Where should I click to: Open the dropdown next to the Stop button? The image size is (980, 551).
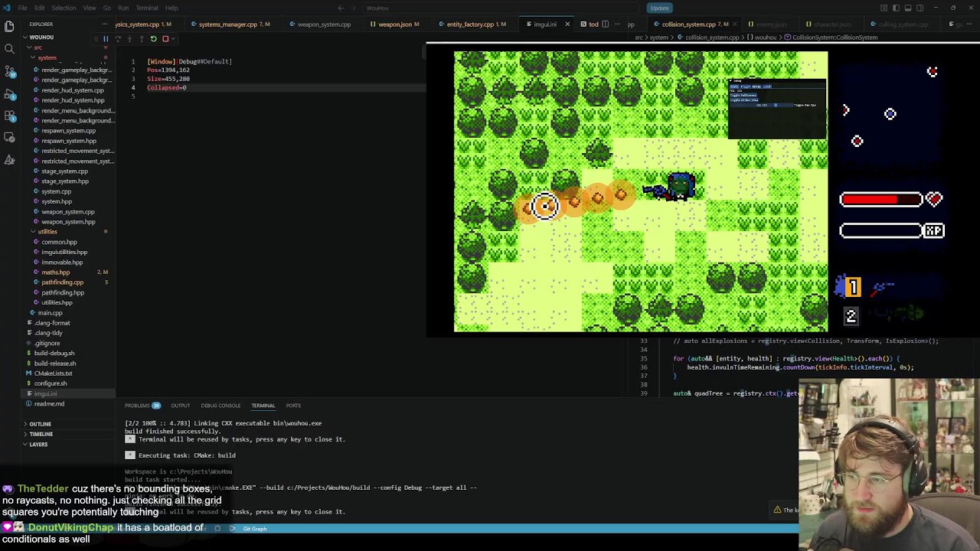click(172, 38)
